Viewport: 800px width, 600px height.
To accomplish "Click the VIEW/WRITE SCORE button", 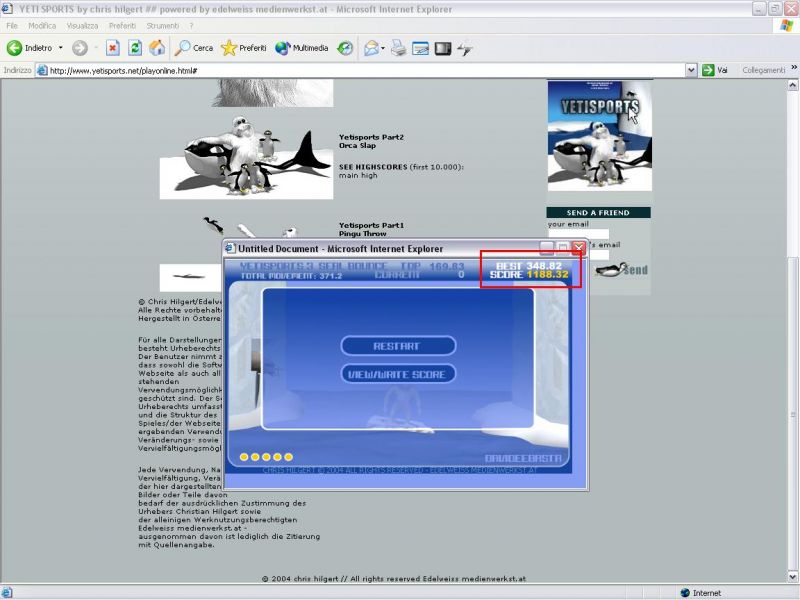I will point(397,374).
